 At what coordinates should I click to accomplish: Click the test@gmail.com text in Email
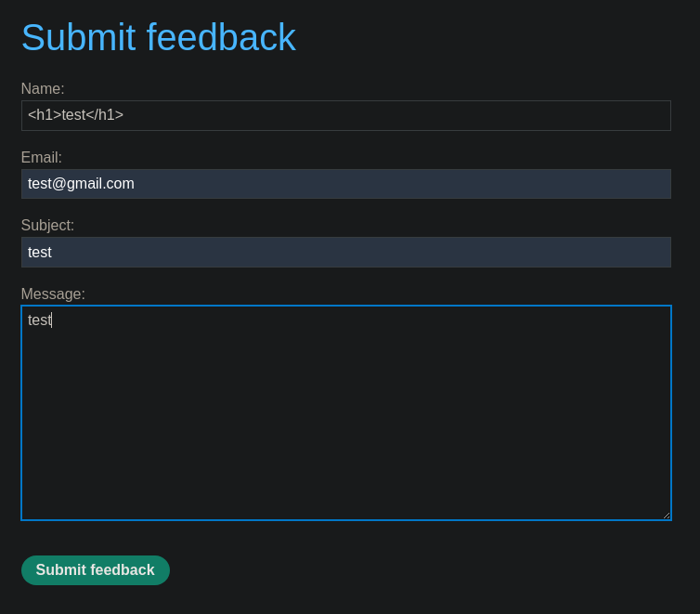pyautogui.click(x=81, y=184)
